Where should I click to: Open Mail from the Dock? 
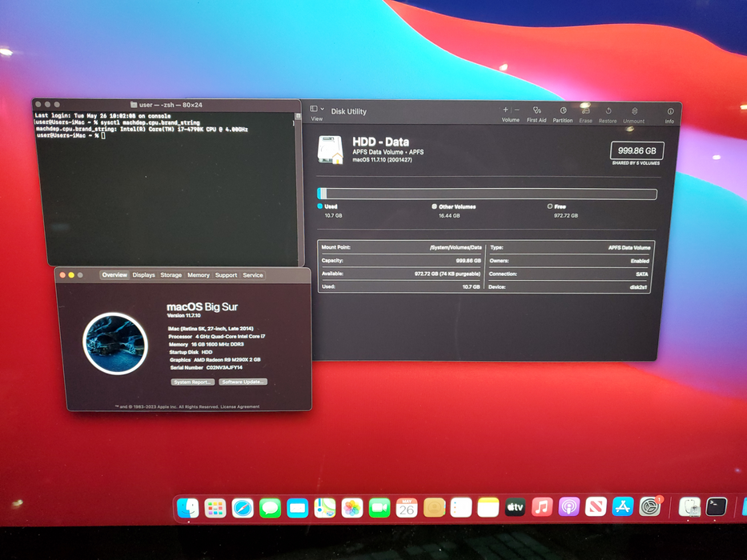point(297,508)
